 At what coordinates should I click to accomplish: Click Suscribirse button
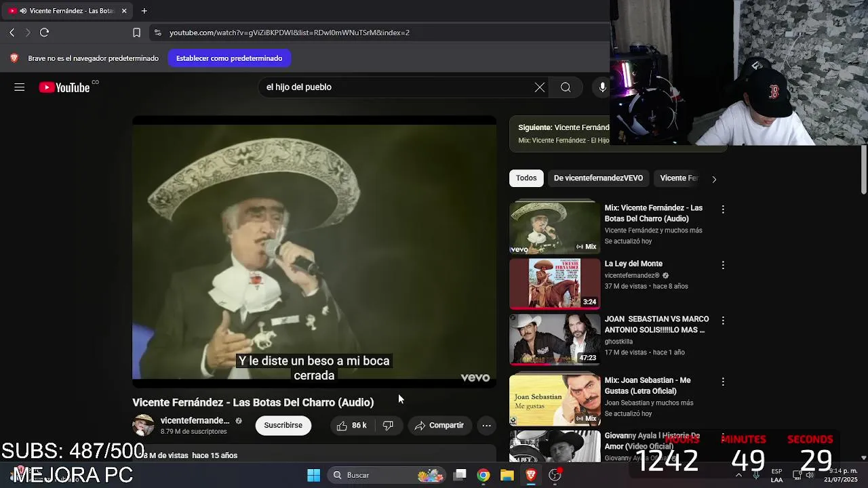tap(283, 425)
